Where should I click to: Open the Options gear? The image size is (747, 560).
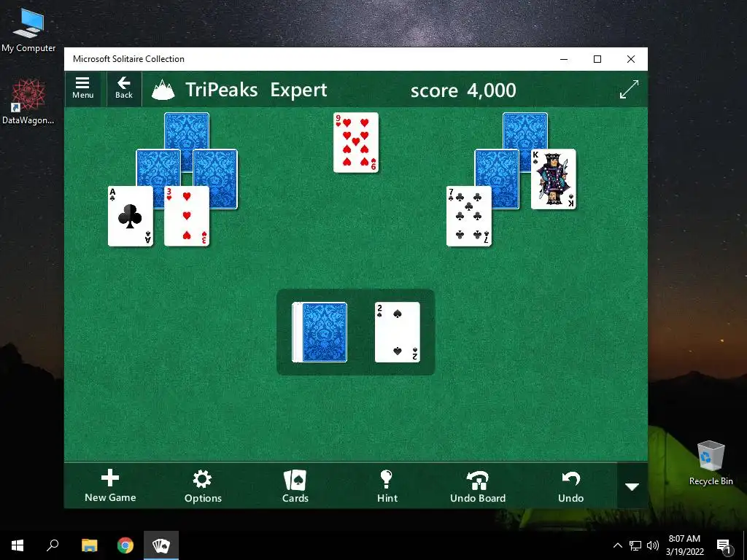[x=203, y=486]
